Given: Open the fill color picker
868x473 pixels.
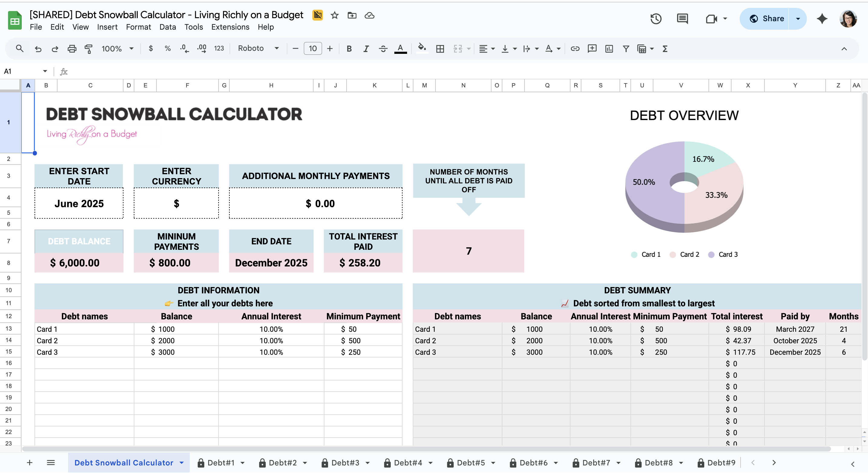Looking at the screenshot, I should (422, 48).
